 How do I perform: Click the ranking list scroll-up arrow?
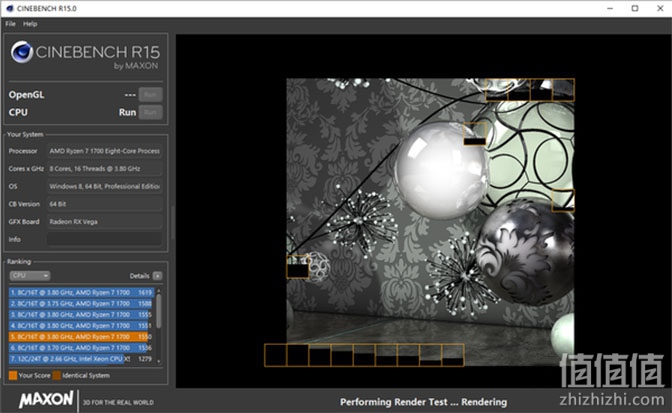point(159,291)
